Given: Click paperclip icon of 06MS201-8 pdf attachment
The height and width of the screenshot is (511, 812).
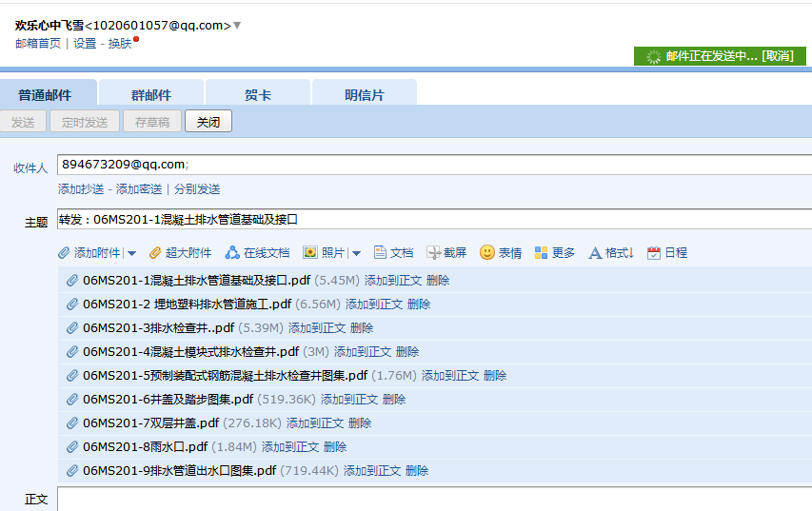Looking at the screenshot, I should pyautogui.click(x=72, y=447).
